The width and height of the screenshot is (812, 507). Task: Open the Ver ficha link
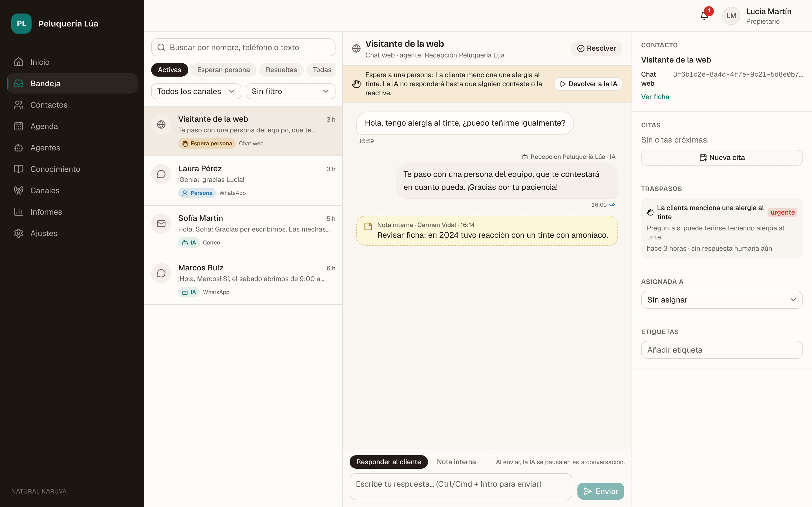[x=655, y=97]
